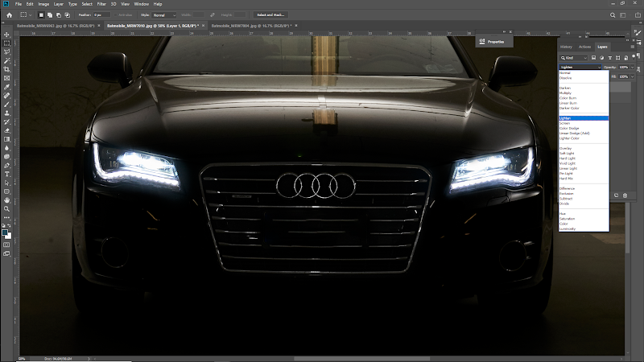Screen dimensions: 644x362
Task: Toggle adjustment layer filter in Layers panel
Action: (601, 58)
